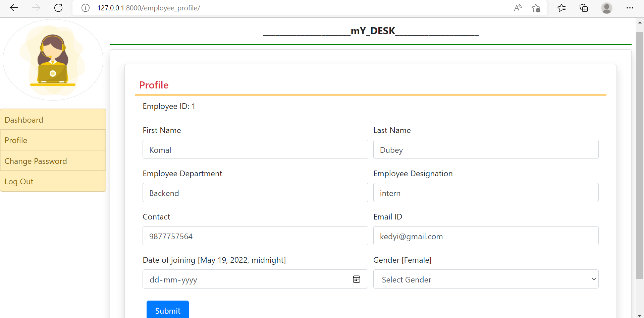Open the Change Password page
This screenshot has width=644, height=318.
[36, 161]
